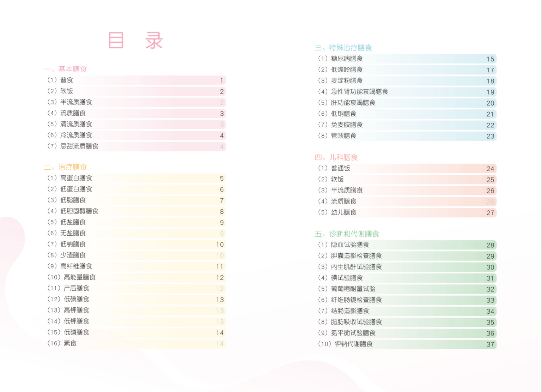Open the 素食 entry
Viewport: 542px width, 392px height.
pos(70,343)
